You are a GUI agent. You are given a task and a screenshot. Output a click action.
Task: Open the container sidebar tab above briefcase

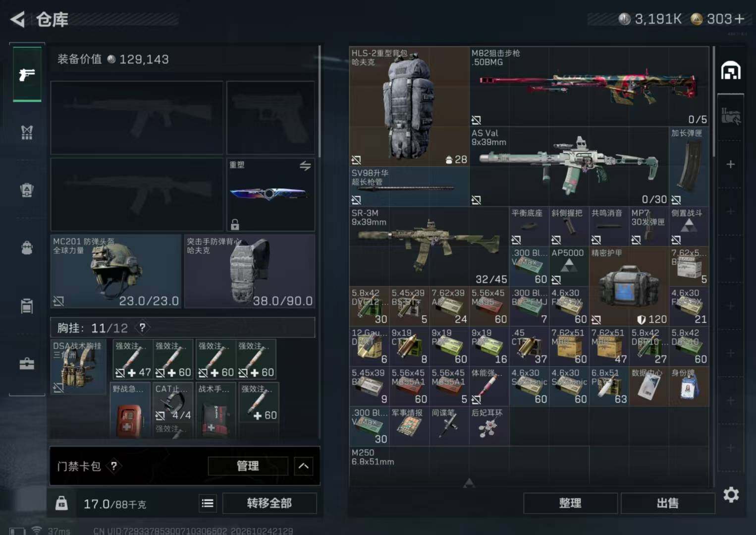point(27,306)
